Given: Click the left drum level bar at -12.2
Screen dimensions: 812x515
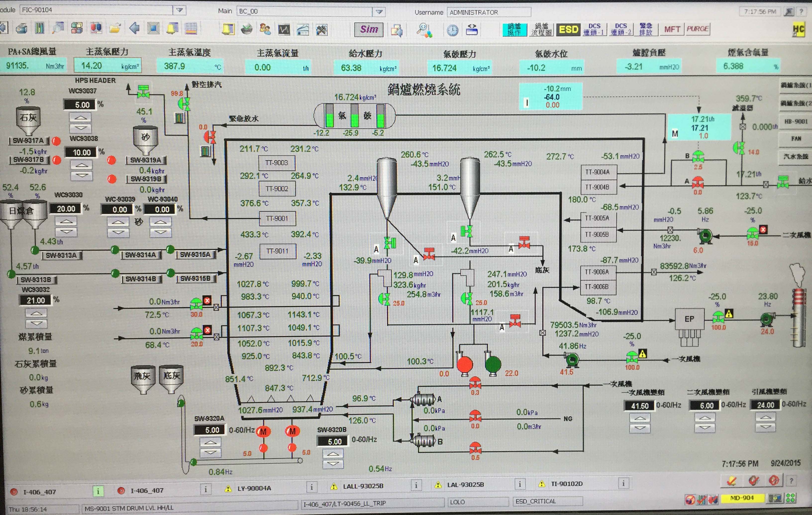Looking at the screenshot, I should pos(329,116).
